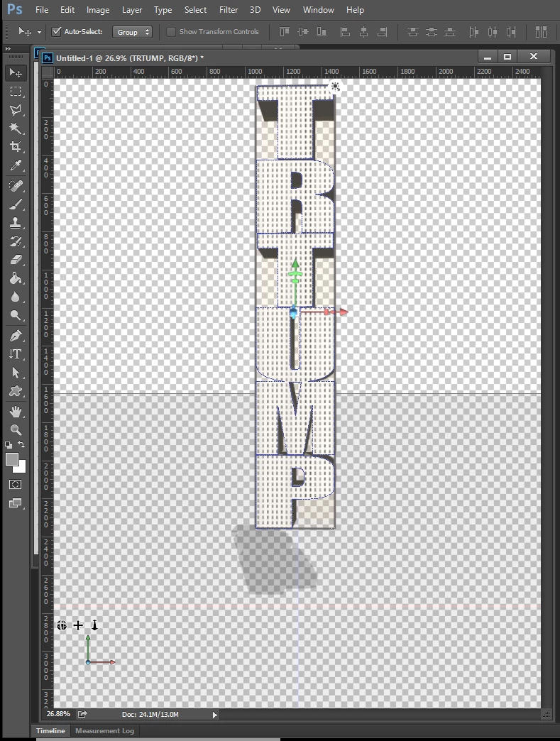Open Move tool preset picker arrow
The image size is (560, 741).
39,32
